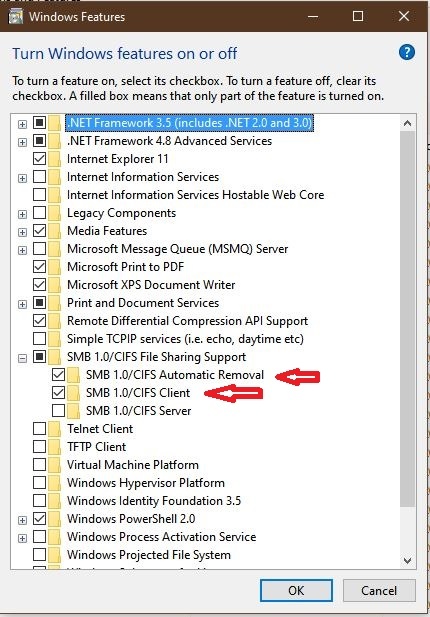Click the Cancel button

[x=379, y=591]
